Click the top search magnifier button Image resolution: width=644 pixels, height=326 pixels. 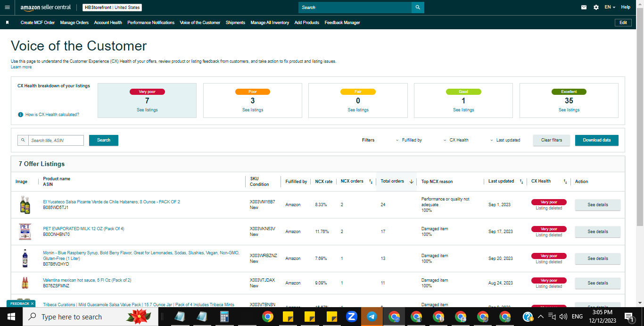(418, 8)
